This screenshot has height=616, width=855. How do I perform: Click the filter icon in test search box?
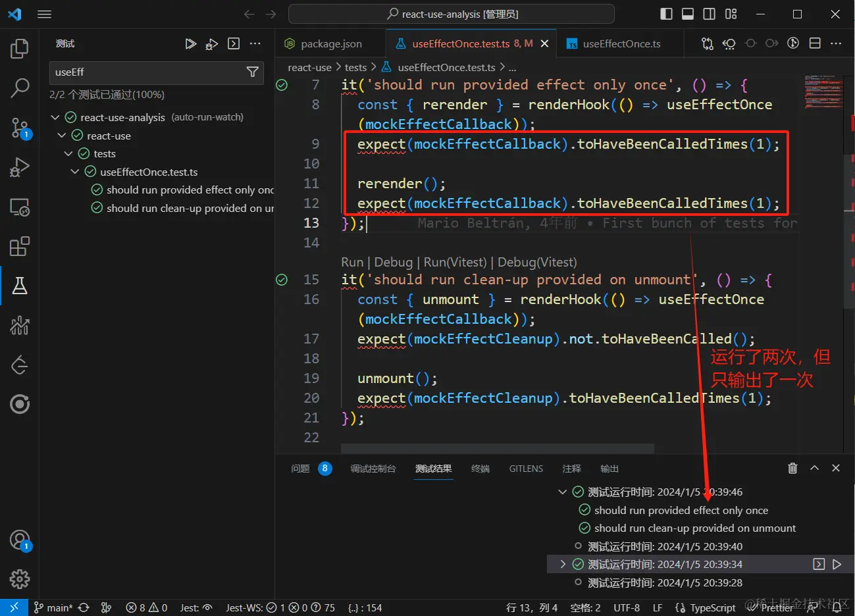click(x=252, y=72)
